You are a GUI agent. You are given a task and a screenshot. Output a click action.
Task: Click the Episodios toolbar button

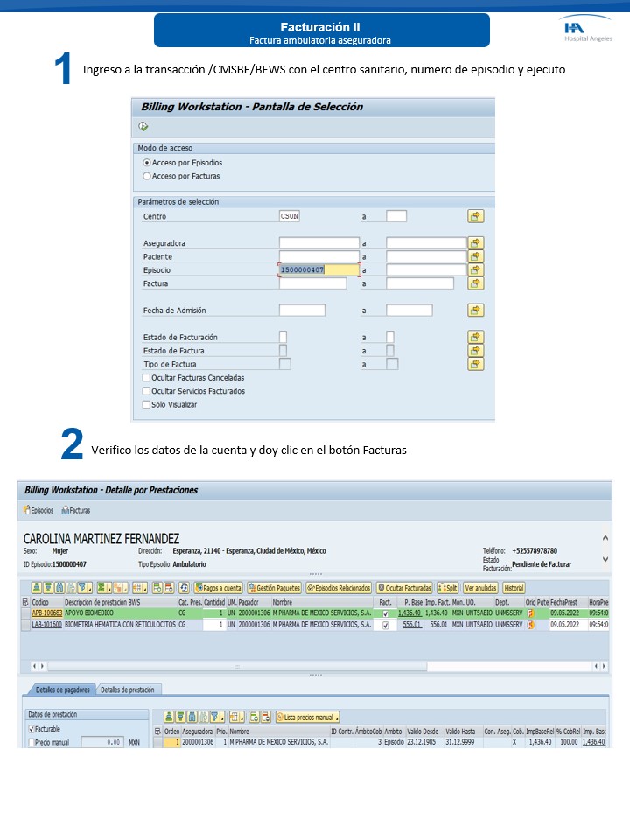38,510
